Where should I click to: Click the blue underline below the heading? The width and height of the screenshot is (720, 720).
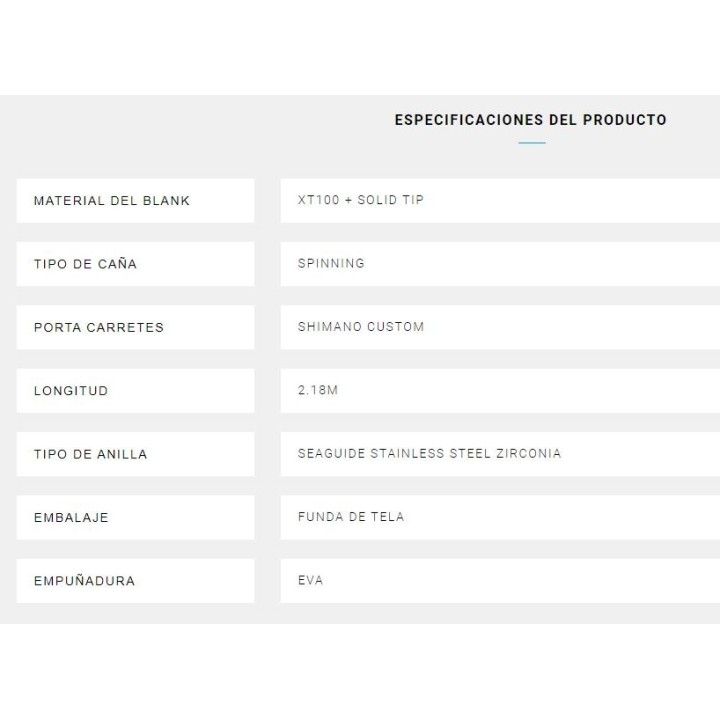[x=532, y=144]
